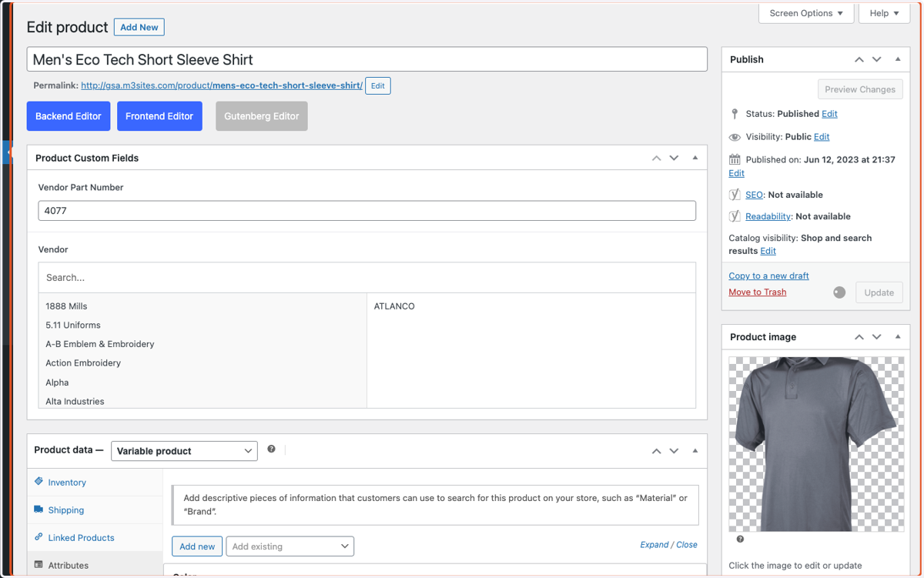Move Product Custom Fields panel up
Image resolution: width=924 pixels, height=578 pixels.
[656, 158]
